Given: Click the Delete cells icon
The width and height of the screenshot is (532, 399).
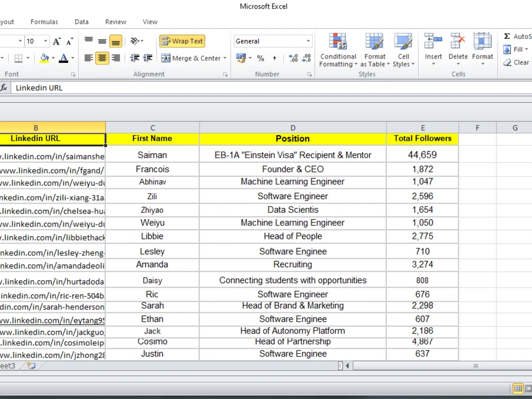Looking at the screenshot, I should click(x=458, y=41).
